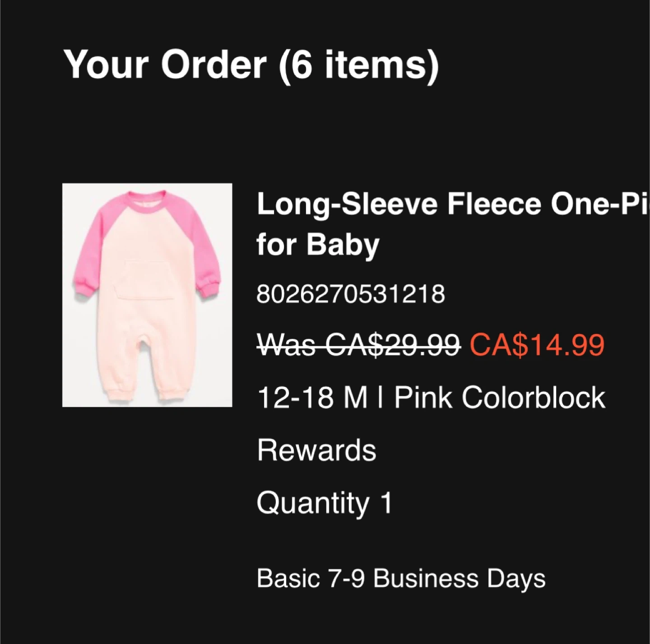Click the "Pink Colorblock" color label

(500, 398)
